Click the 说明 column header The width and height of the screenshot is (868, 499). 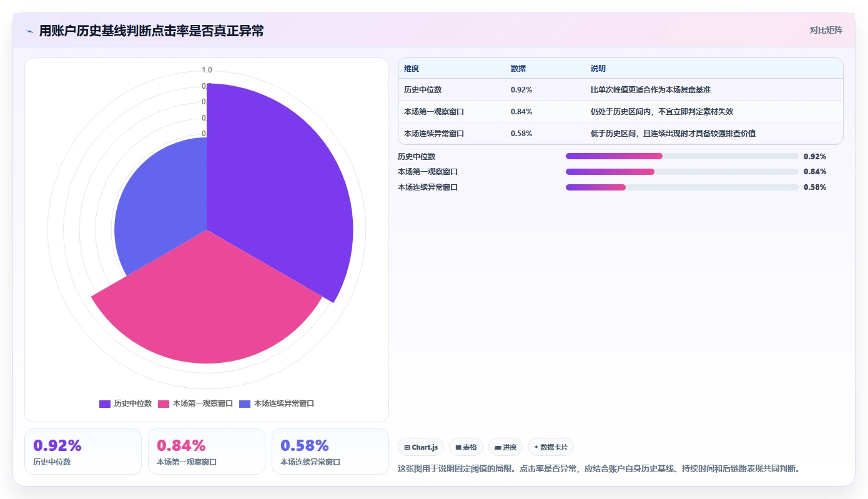click(x=598, y=69)
